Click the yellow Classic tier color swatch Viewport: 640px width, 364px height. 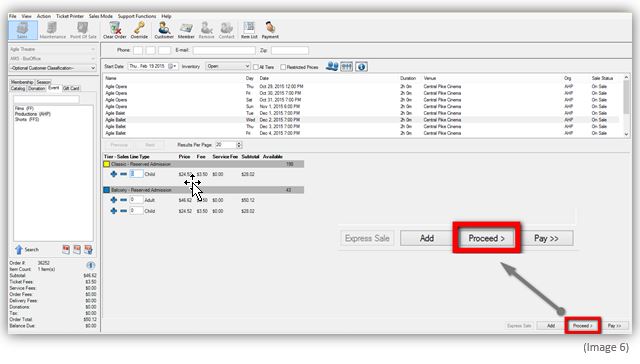(107, 164)
